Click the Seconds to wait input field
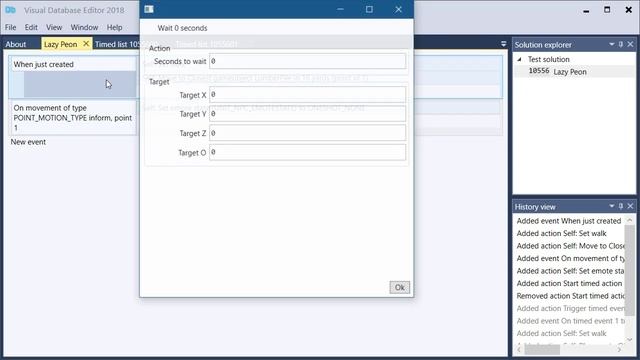 307,61
